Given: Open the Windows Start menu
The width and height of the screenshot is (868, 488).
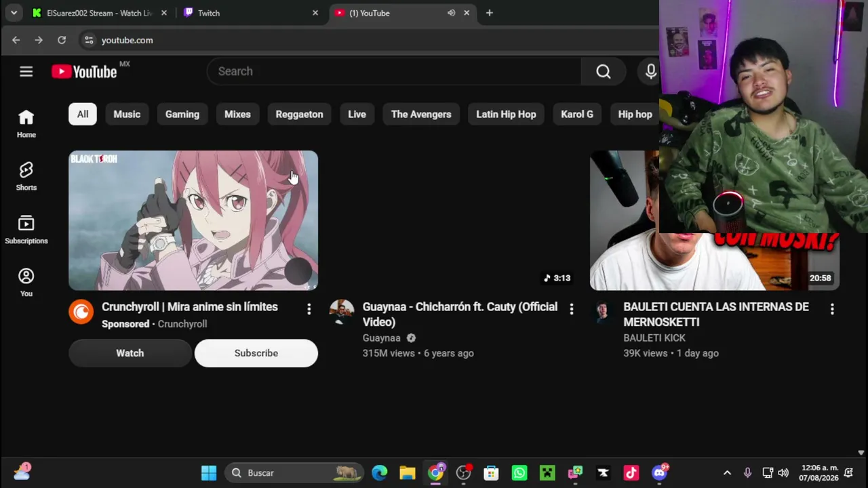Looking at the screenshot, I should 209,473.
